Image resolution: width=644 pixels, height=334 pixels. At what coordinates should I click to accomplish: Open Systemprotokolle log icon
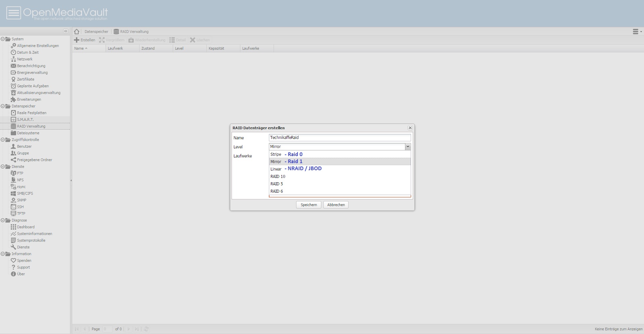click(13, 240)
